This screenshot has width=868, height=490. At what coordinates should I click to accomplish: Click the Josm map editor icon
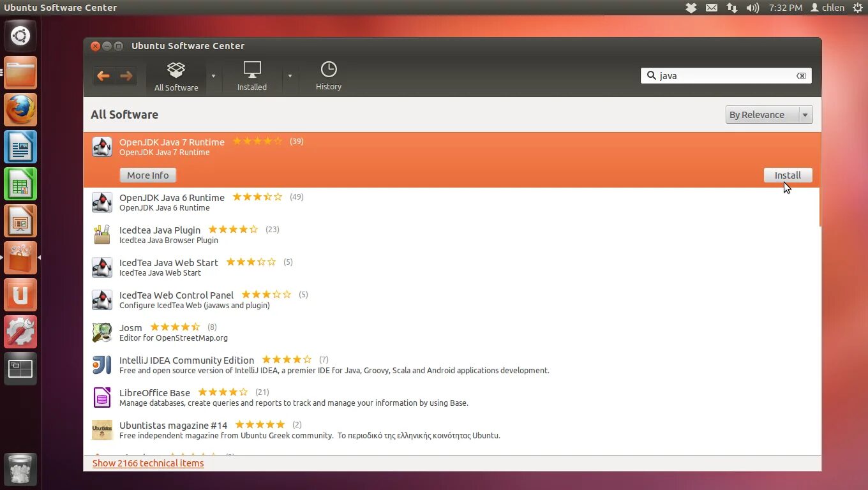tap(102, 332)
